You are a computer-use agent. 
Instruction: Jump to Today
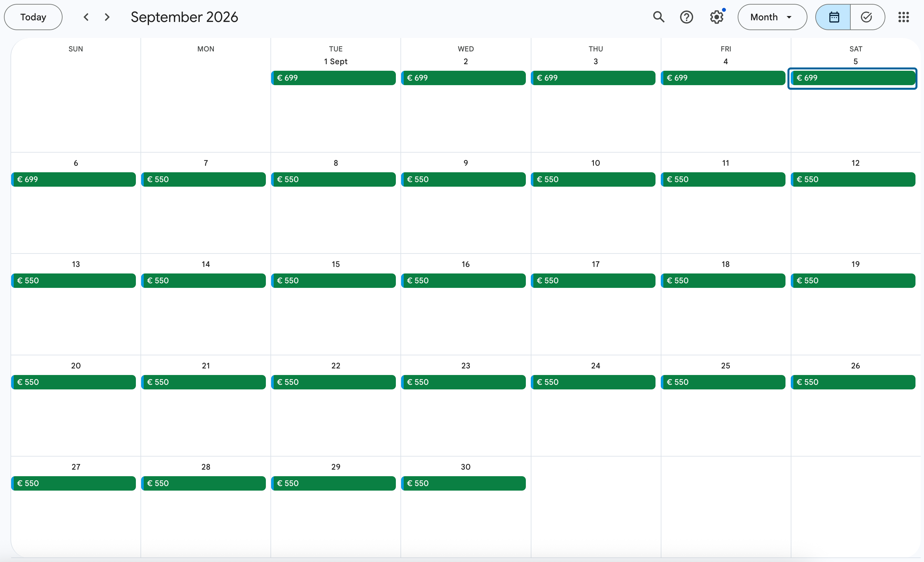(x=33, y=17)
